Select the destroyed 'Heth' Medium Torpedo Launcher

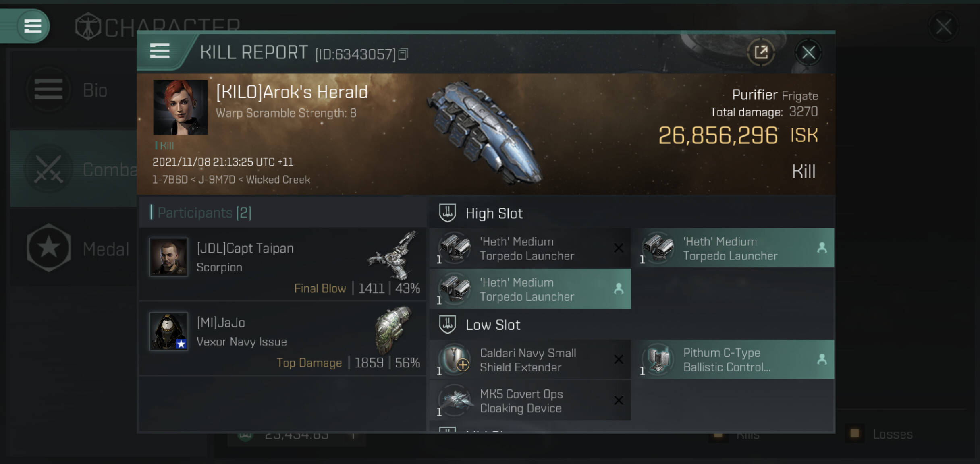coord(530,248)
